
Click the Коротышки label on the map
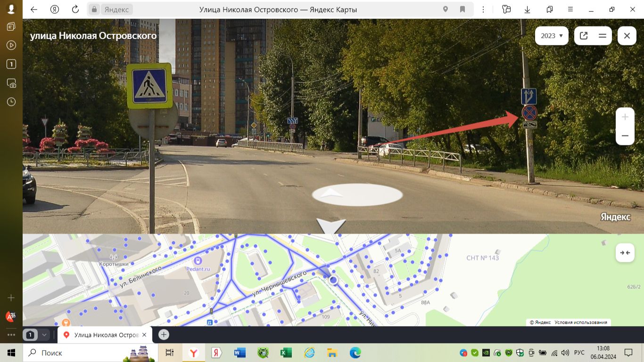click(114, 264)
